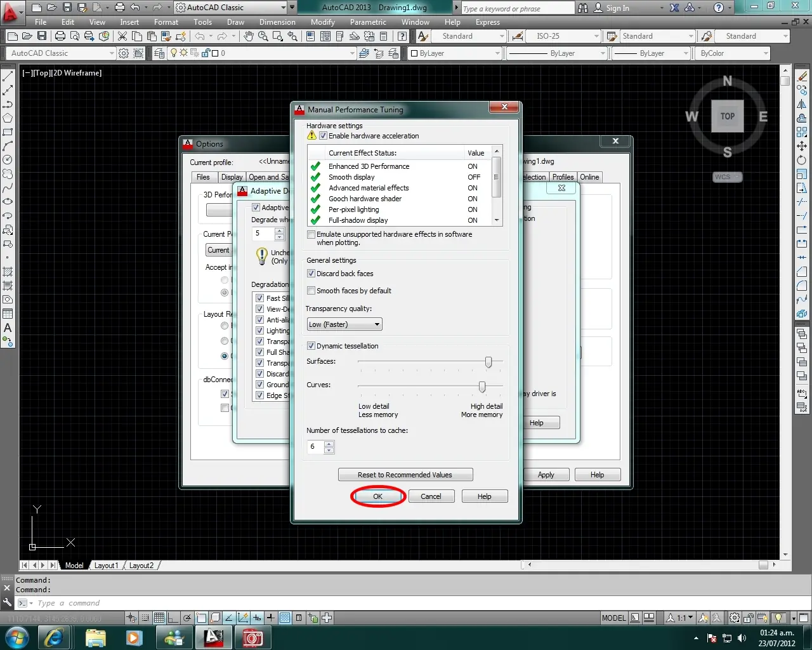The height and width of the screenshot is (650, 812).
Task: Toggle Grid Display in status bar
Action: pos(159,618)
